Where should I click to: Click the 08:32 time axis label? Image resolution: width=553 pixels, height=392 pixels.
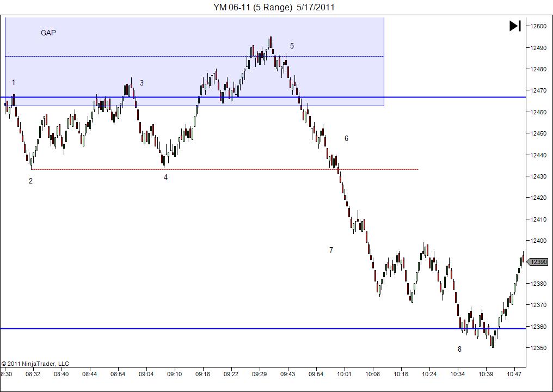coord(33,374)
